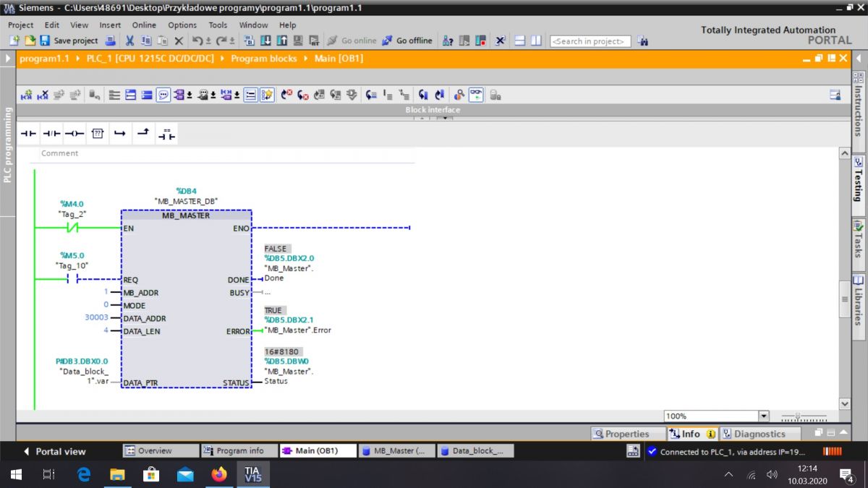This screenshot has height=488, width=868.
Task: Click the Undo arrow icon
Action: point(197,41)
